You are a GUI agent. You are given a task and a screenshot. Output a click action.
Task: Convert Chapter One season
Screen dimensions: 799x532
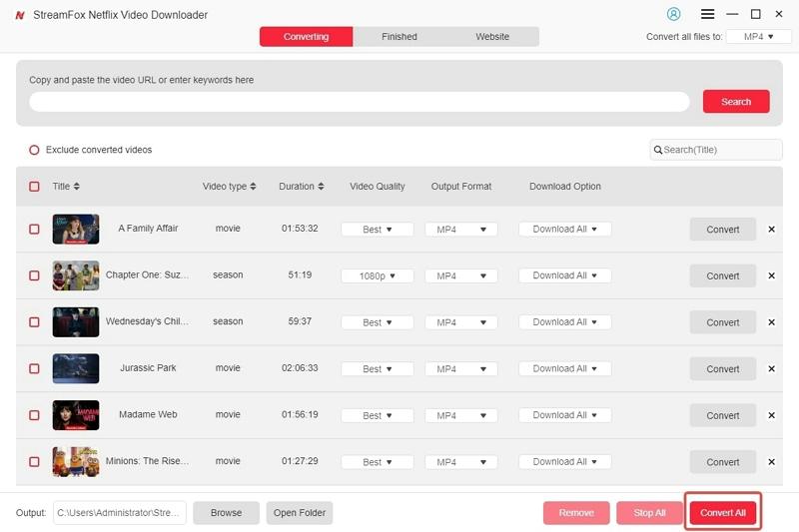coord(722,275)
